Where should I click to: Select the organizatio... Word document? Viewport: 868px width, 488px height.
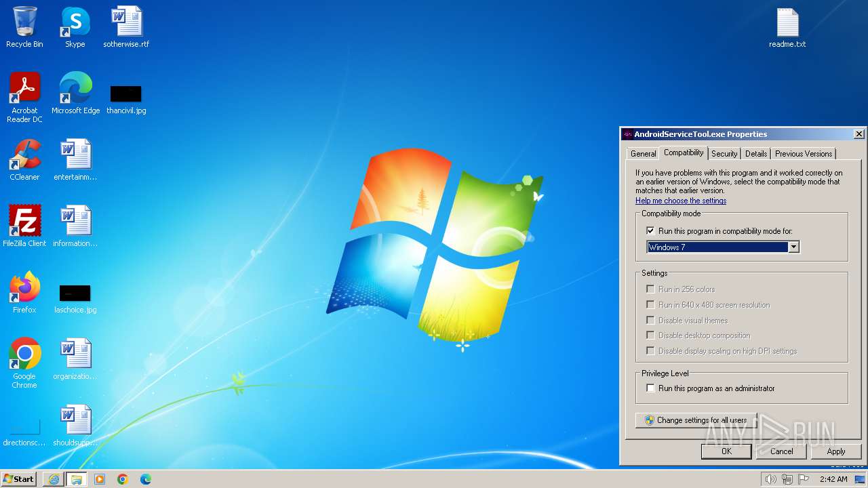coord(75,359)
